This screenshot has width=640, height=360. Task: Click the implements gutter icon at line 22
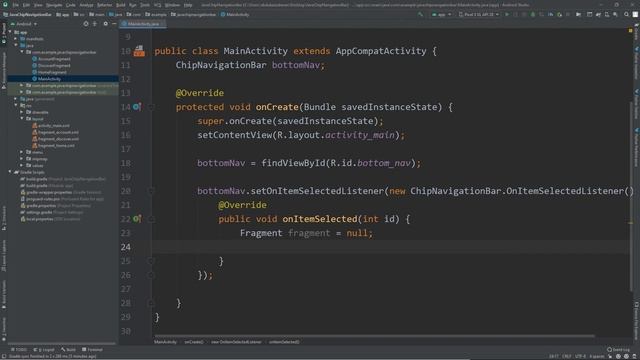pyautogui.click(x=137, y=219)
